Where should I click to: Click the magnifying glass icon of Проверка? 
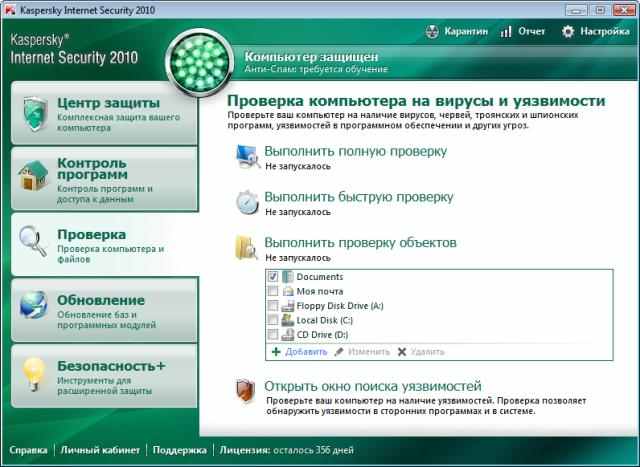point(33,241)
